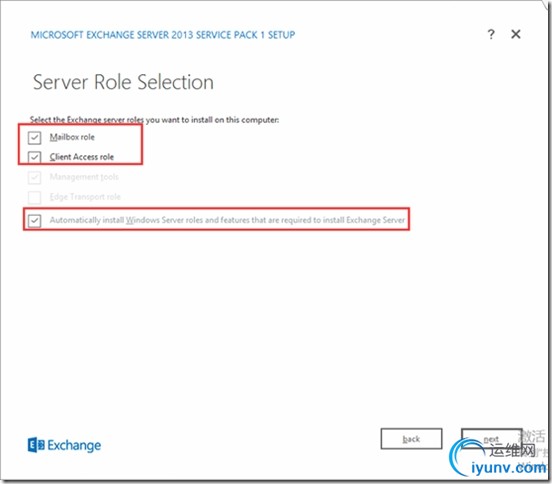Close the Exchange setup window
Screen dimensions: 552x484
click(x=516, y=34)
